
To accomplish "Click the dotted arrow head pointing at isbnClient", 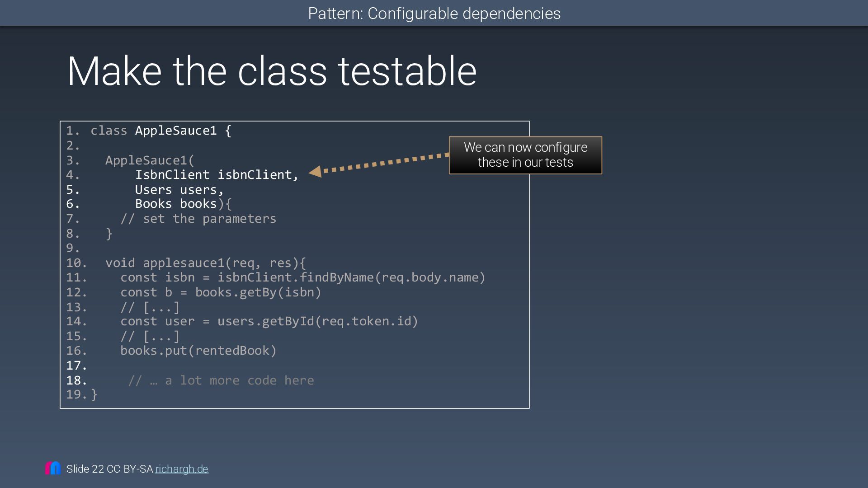I will 315,172.
